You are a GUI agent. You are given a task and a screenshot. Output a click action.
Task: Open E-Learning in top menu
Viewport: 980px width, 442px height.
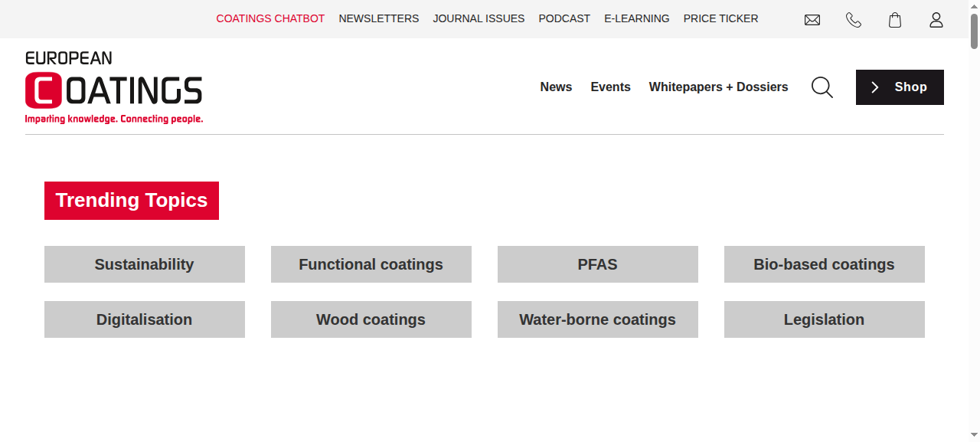coord(637,18)
